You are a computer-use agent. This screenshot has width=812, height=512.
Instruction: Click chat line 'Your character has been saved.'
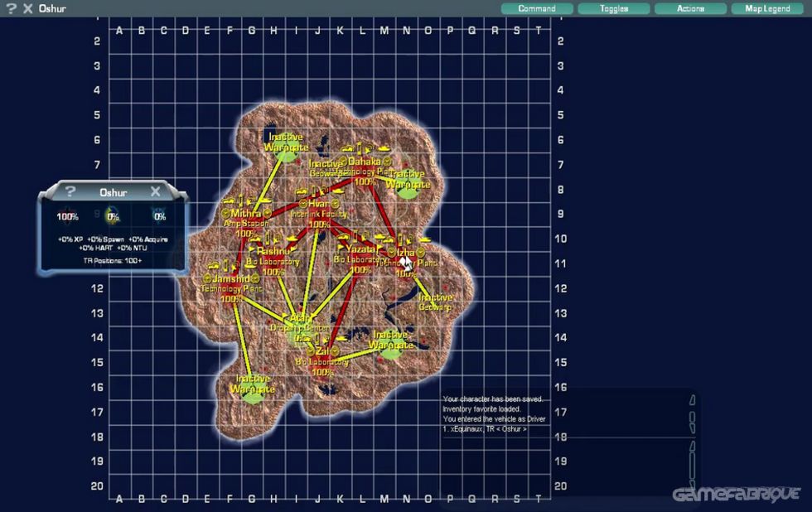[x=493, y=399]
